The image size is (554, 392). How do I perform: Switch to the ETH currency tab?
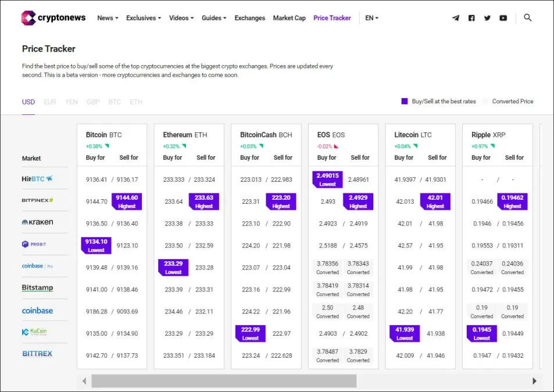point(136,102)
